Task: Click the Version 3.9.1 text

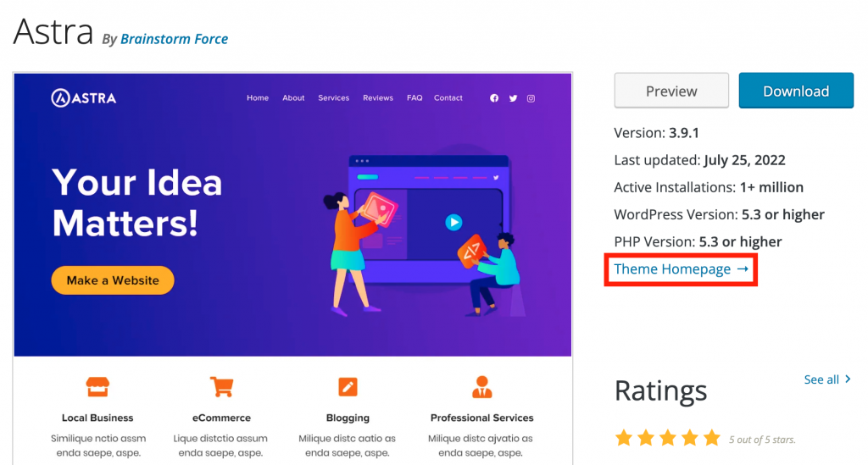Action: (657, 133)
